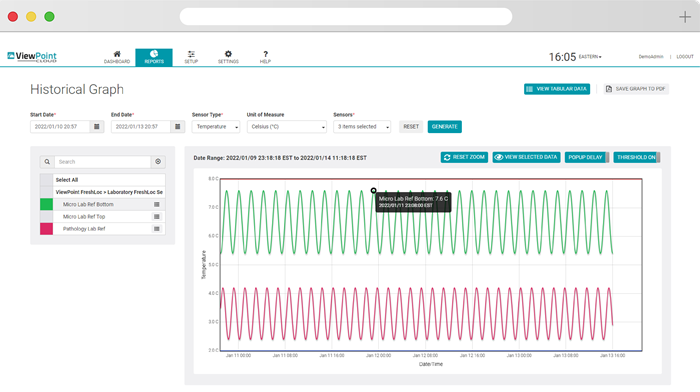Click the DemoAdmin user link

[x=650, y=57]
